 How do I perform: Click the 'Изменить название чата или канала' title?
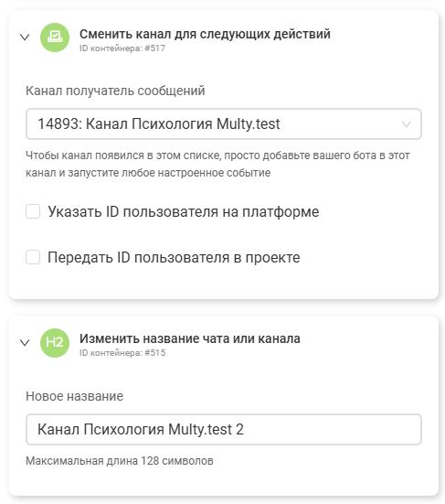[190, 338]
